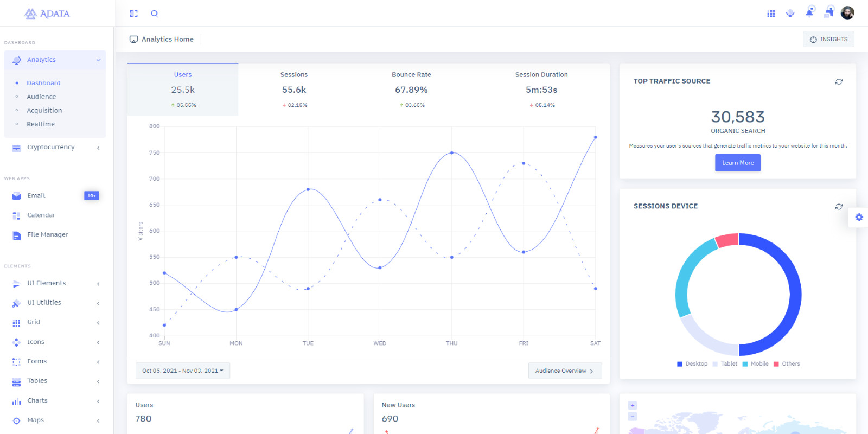Open search with the magnifier icon
868x434 pixels.
[x=155, y=14]
